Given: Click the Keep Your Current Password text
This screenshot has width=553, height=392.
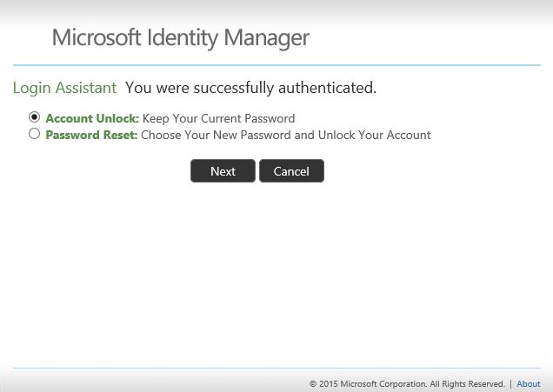Looking at the screenshot, I should tap(218, 118).
